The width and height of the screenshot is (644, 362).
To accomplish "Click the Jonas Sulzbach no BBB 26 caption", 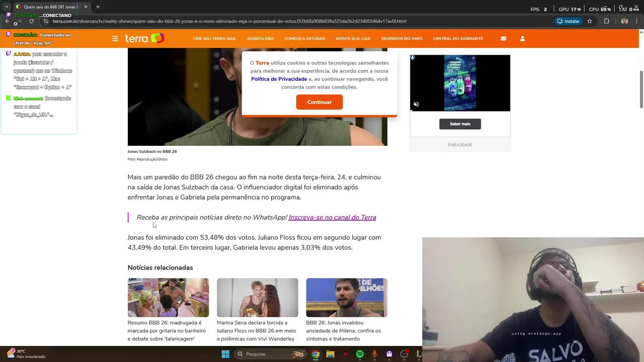I will pyautogui.click(x=152, y=151).
